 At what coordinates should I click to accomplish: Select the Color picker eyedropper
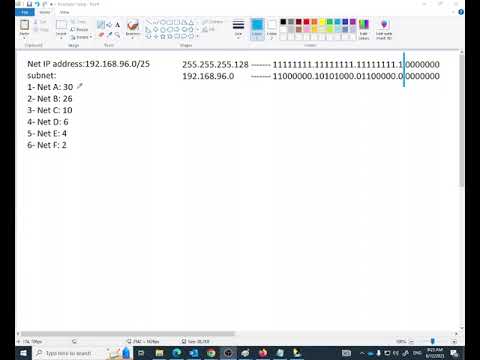pyautogui.click(x=109, y=34)
